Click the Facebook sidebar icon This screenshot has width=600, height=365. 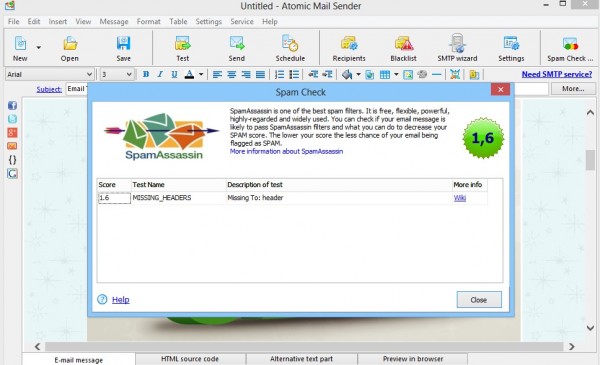(12, 106)
